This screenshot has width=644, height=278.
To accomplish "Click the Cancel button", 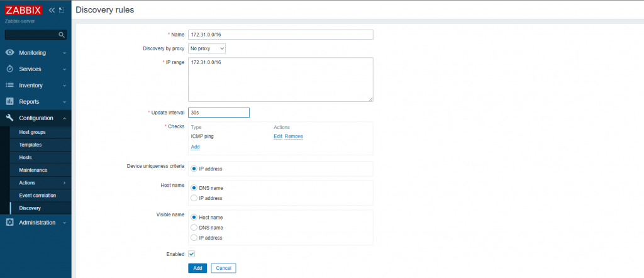I will 223,268.
